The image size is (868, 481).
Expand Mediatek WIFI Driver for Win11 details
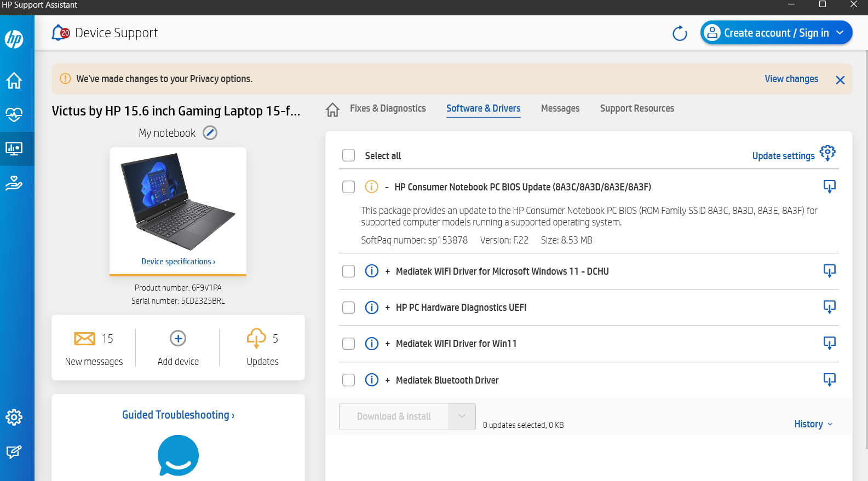coord(388,344)
